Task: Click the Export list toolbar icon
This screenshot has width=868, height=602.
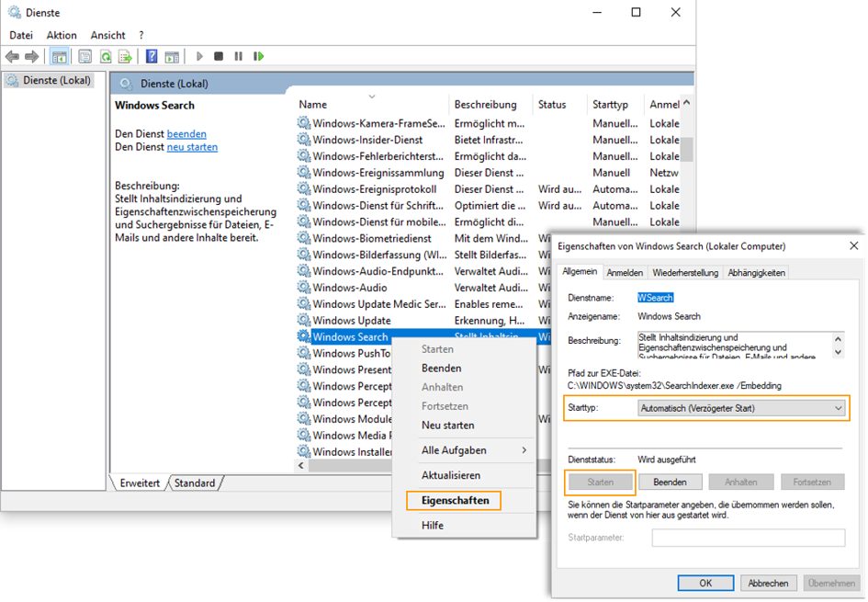Action: [125, 56]
